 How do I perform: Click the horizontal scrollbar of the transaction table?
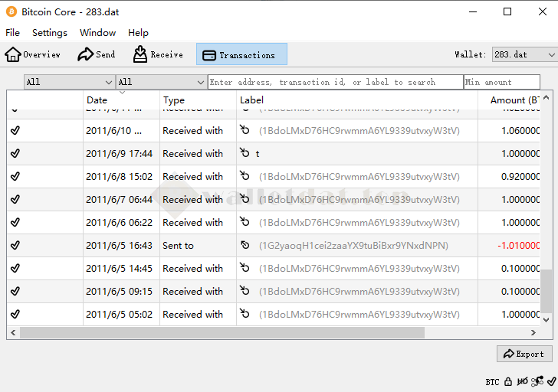[x=222, y=332]
